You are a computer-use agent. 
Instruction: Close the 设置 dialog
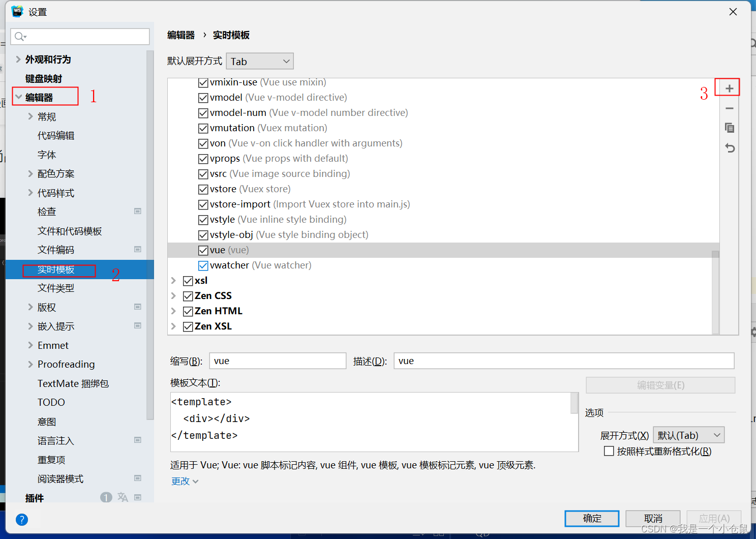[733, 12]
